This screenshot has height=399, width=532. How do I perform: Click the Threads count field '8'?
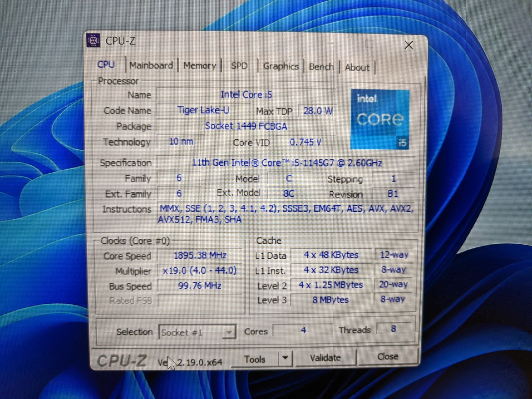point(394,329)
